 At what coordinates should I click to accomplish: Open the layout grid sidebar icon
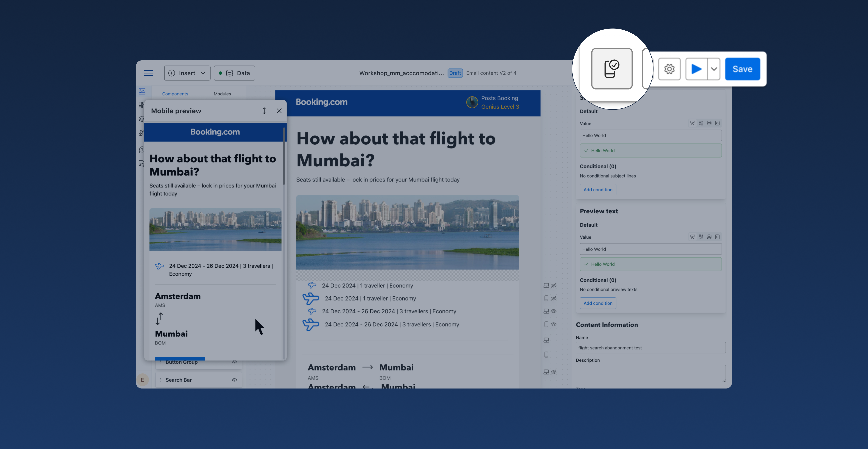click(142, 105)
